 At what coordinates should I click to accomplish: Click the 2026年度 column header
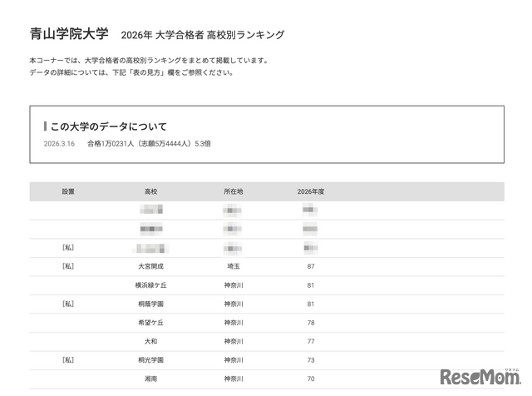click(x=310, y=191)
